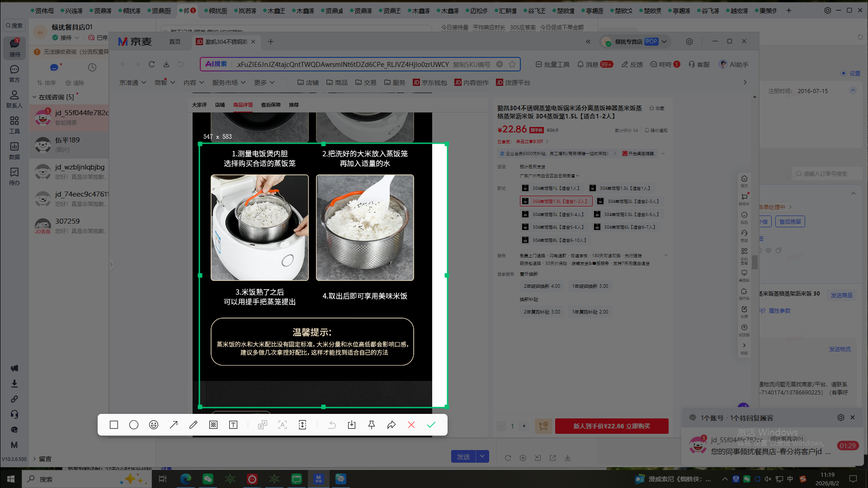
Task: Add the product to cart with the cart button
Action: click(543, 426)
